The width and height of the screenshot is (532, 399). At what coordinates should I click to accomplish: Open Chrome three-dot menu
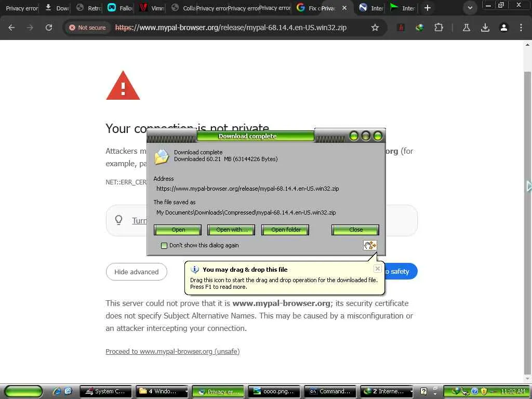[521, 28]
